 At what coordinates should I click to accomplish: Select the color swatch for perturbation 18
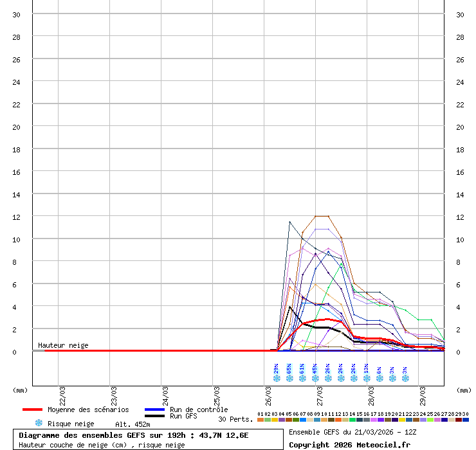tap(380, 420)
